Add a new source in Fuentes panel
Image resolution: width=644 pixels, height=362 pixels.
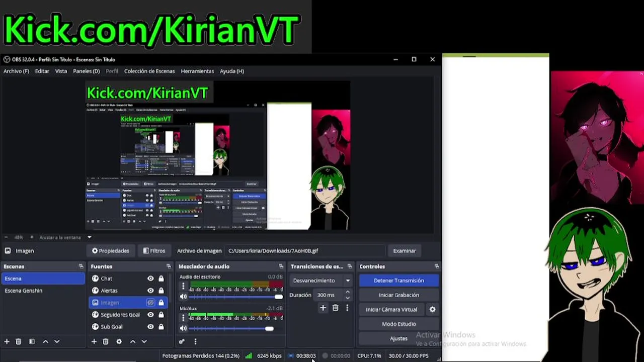click(94, 341)
